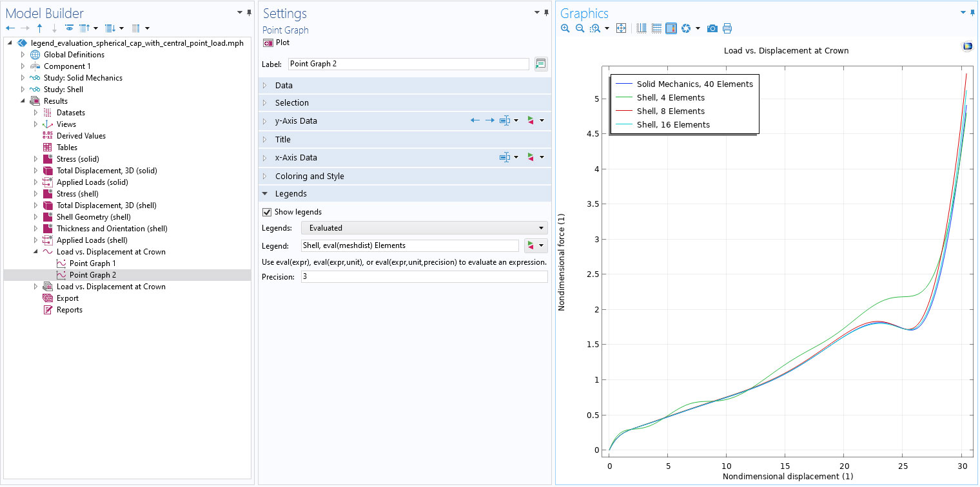980x487 pixels.
Task: Take a snapshot with the camera icon
Action: pos(712,28)
